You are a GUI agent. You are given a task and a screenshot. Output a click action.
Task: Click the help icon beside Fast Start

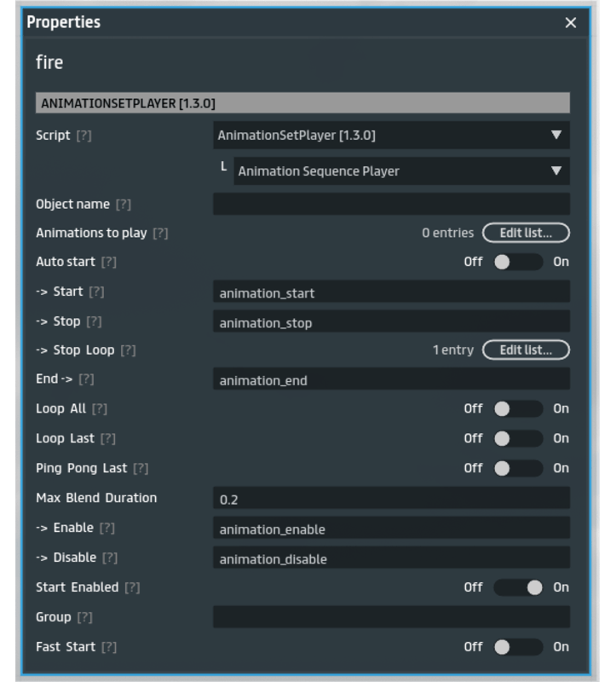click(108, 647)
